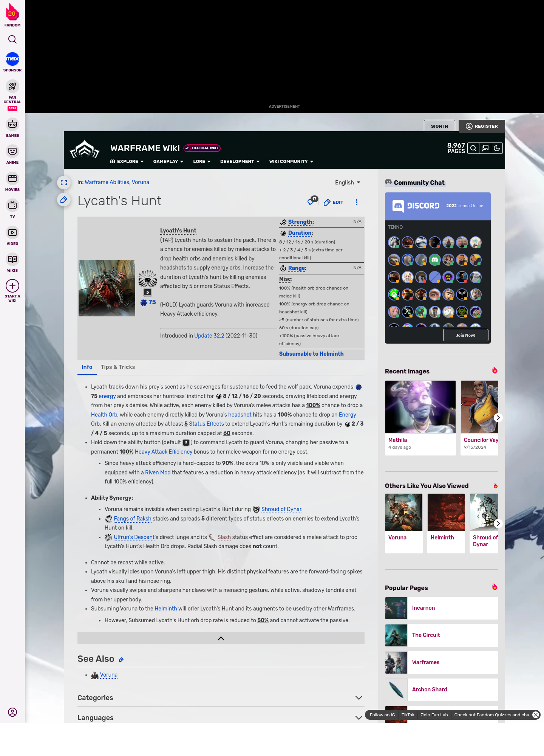
Task: Edit the See Also section pencil
Action: tap(121, 660)
